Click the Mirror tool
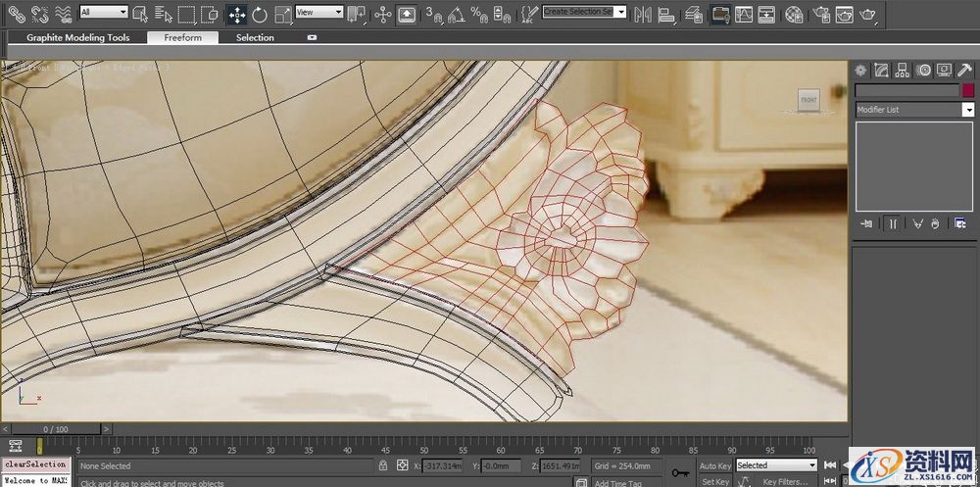980x487 pixels. click(x=643, y=14)
